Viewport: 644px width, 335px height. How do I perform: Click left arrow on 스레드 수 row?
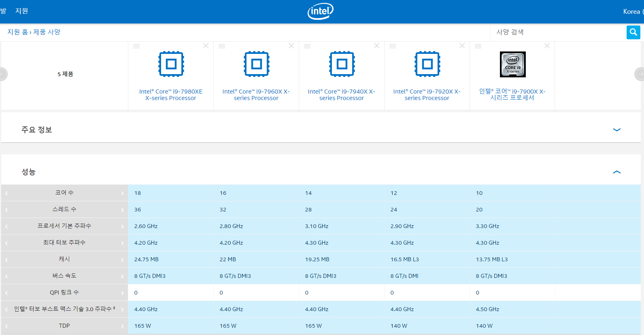(x=6, y=210)
